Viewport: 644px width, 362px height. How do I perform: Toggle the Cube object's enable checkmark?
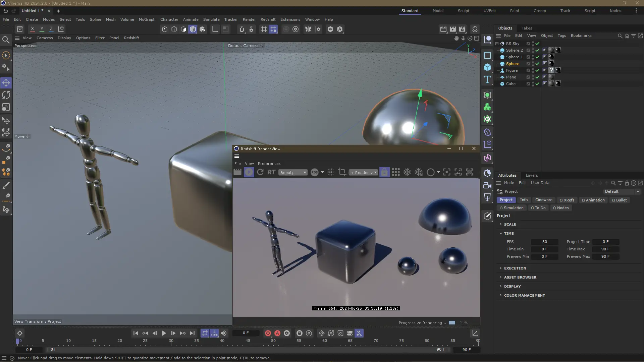537,84
